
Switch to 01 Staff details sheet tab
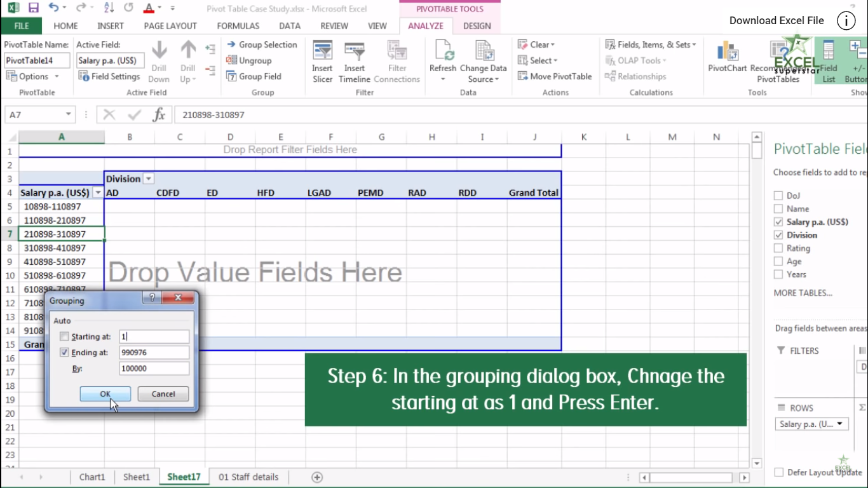point(248,477)
